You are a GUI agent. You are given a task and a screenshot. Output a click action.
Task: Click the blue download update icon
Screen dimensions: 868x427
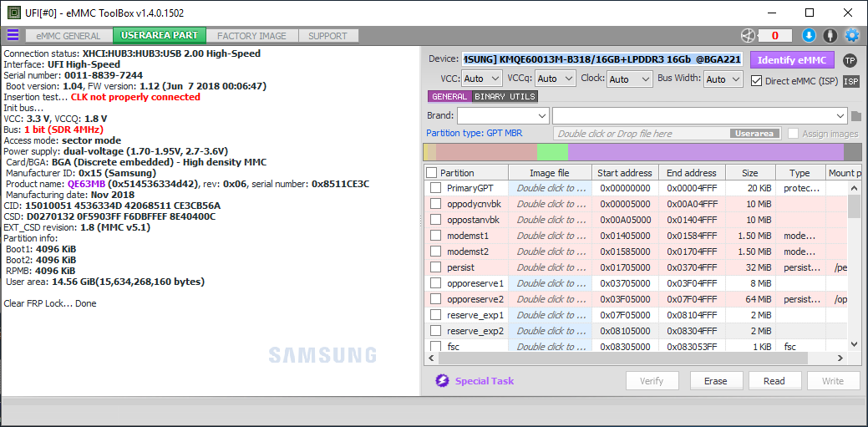pyautogui.click(x=808, y=35)
